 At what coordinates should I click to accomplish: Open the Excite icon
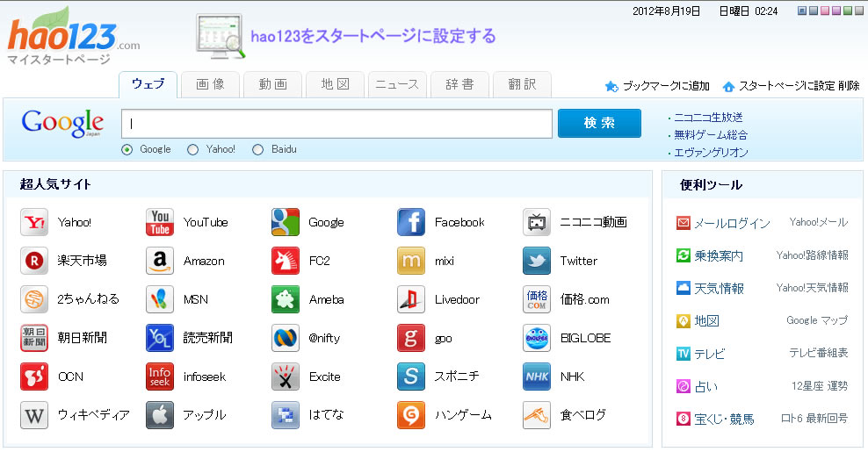pyautogui.click(x=286, y=377)
